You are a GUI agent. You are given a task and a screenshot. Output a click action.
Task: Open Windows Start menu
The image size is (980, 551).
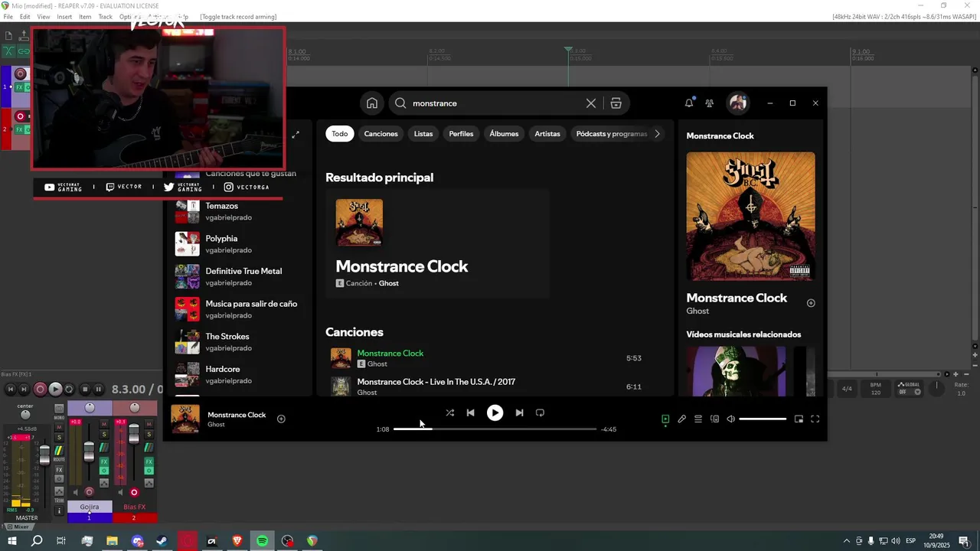point(11,541)
